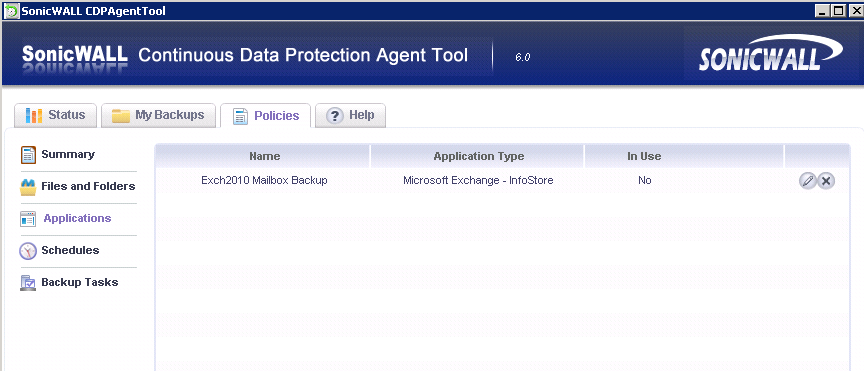Switch to the Status tab

55,115
